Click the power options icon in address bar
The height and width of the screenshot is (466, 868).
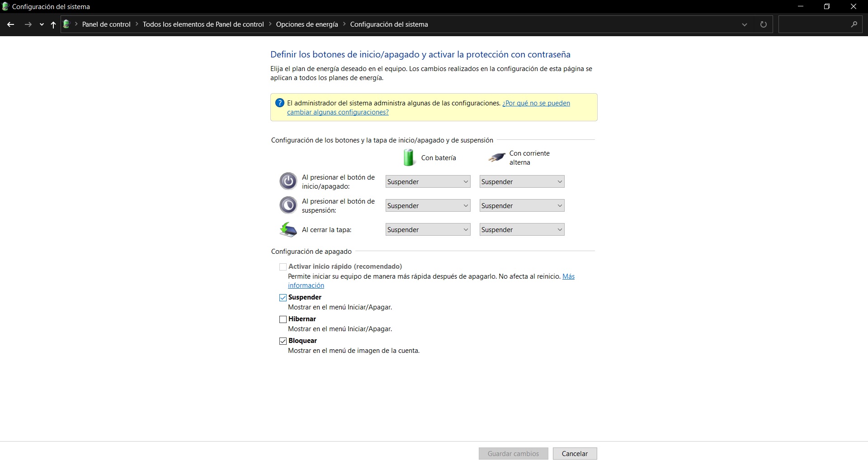pos(66,24)
